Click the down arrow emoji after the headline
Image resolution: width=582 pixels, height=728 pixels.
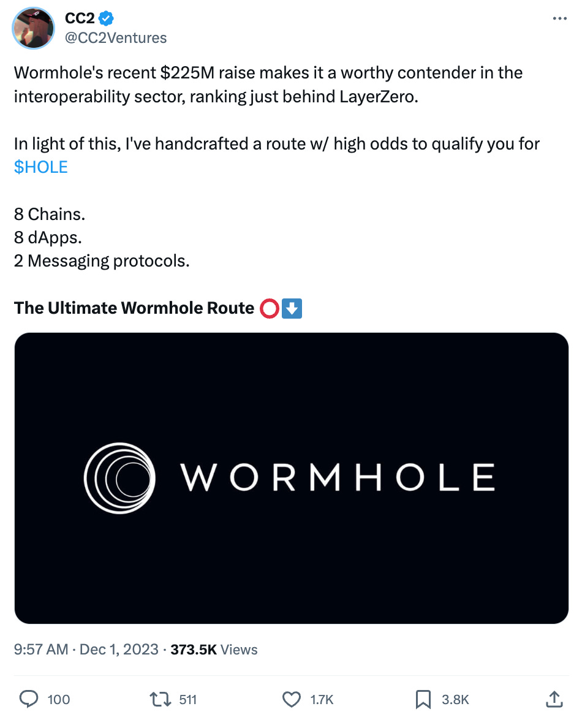tap(292, 308)
